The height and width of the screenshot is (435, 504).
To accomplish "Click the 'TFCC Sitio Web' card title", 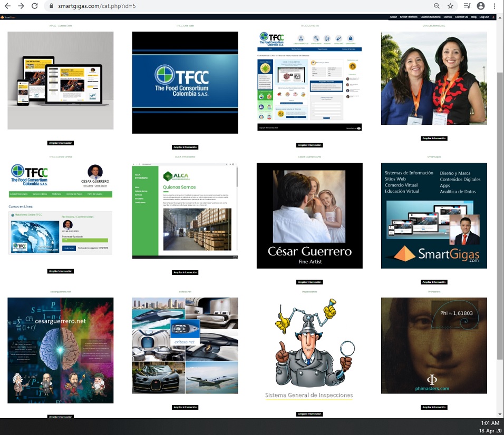I will coord(185,26).
